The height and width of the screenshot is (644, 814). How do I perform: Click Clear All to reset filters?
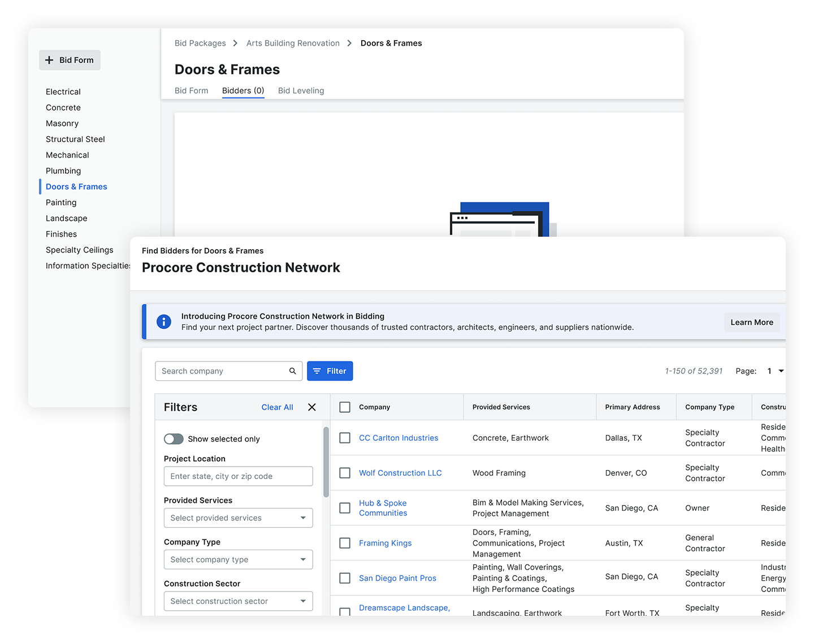point(277,407)
